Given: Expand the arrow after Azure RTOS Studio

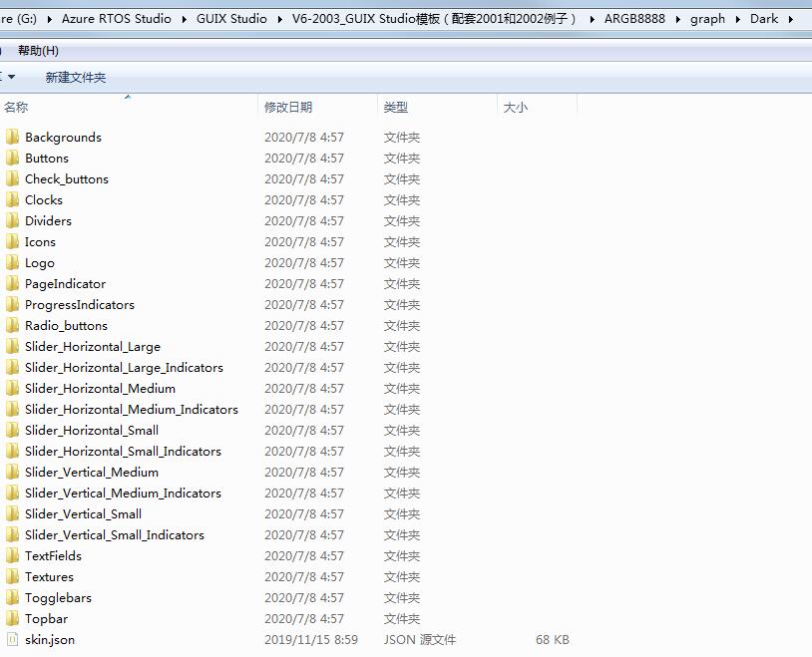Looking at the screenshot, I should (184, 20).
